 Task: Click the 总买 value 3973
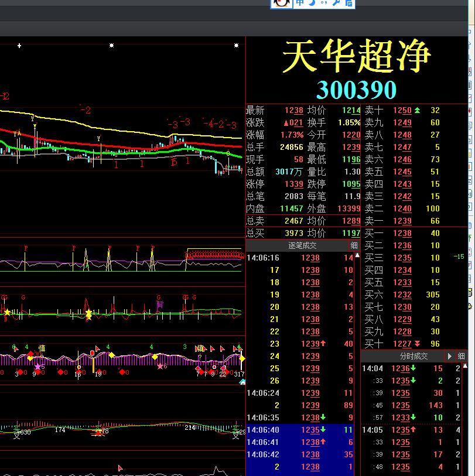click(x=293, y=233)
